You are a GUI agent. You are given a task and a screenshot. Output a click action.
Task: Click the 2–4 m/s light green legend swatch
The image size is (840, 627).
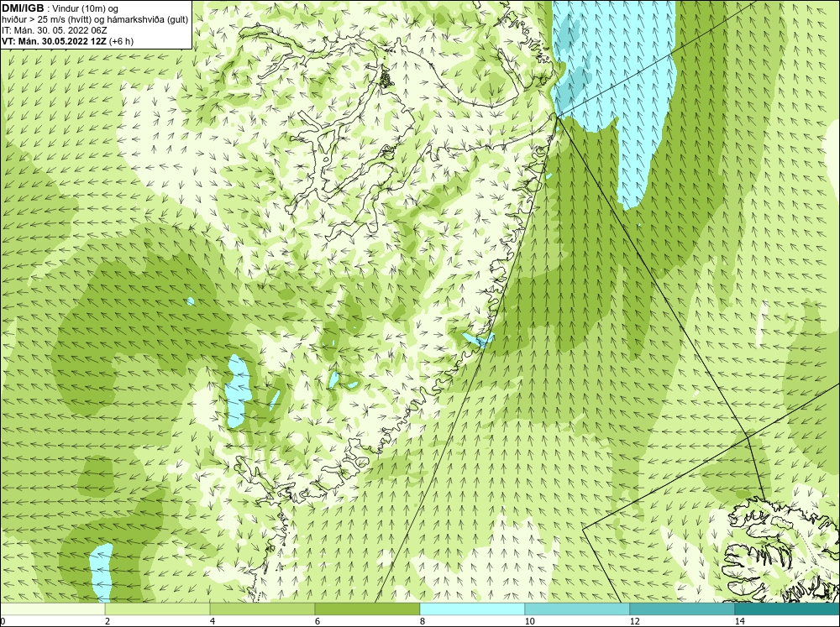point(158,609)
